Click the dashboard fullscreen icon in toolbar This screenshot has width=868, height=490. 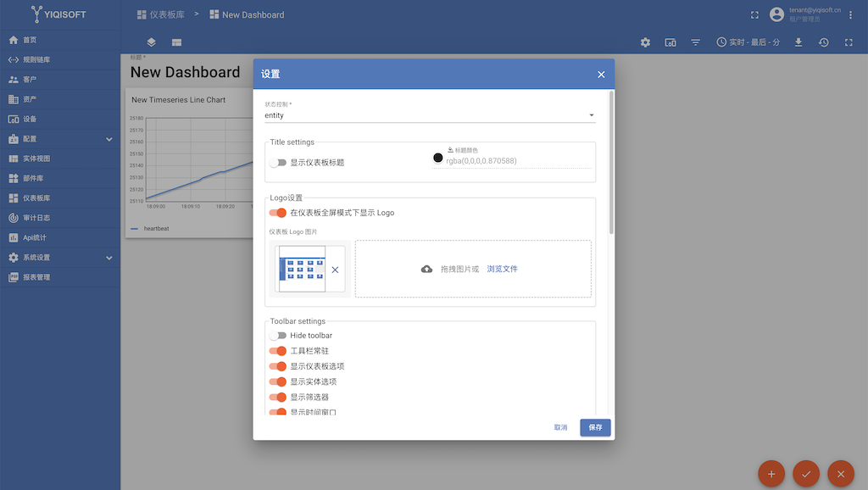tap(849, 42)
